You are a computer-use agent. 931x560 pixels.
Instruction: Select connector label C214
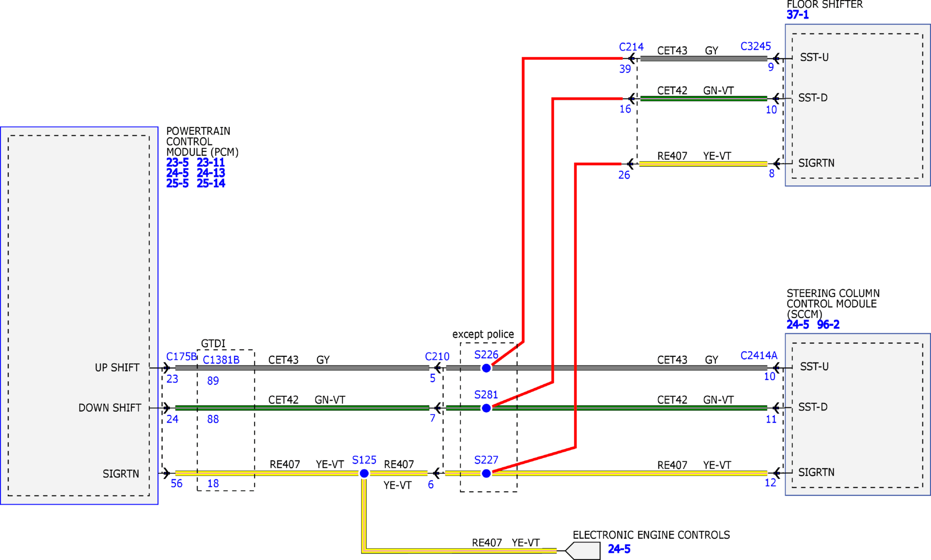pos(631,47)
